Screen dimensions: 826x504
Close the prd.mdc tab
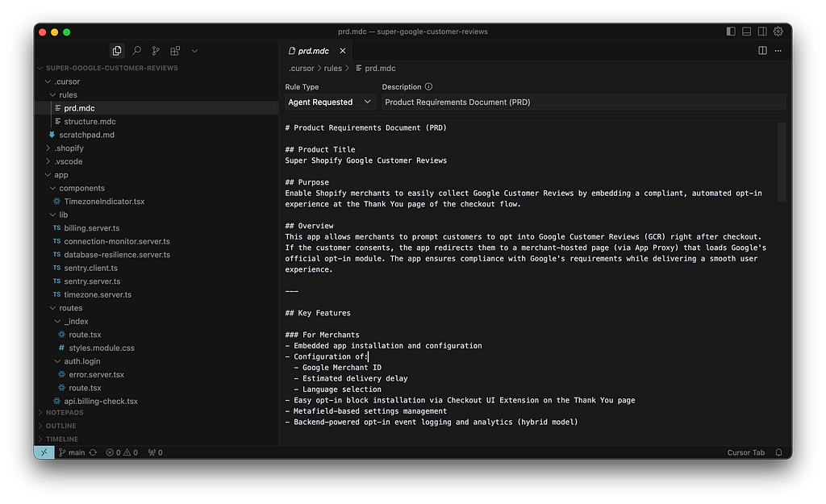tap(342, 51)
